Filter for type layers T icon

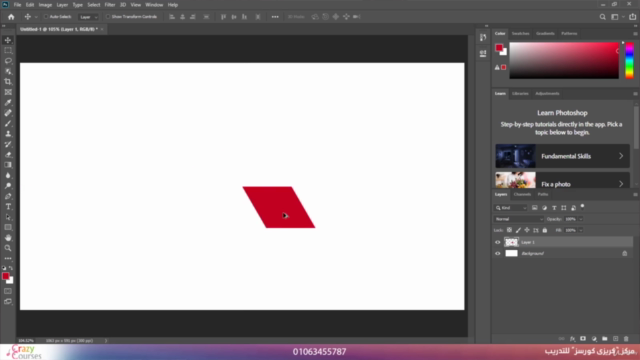click(x=554, y=208)
